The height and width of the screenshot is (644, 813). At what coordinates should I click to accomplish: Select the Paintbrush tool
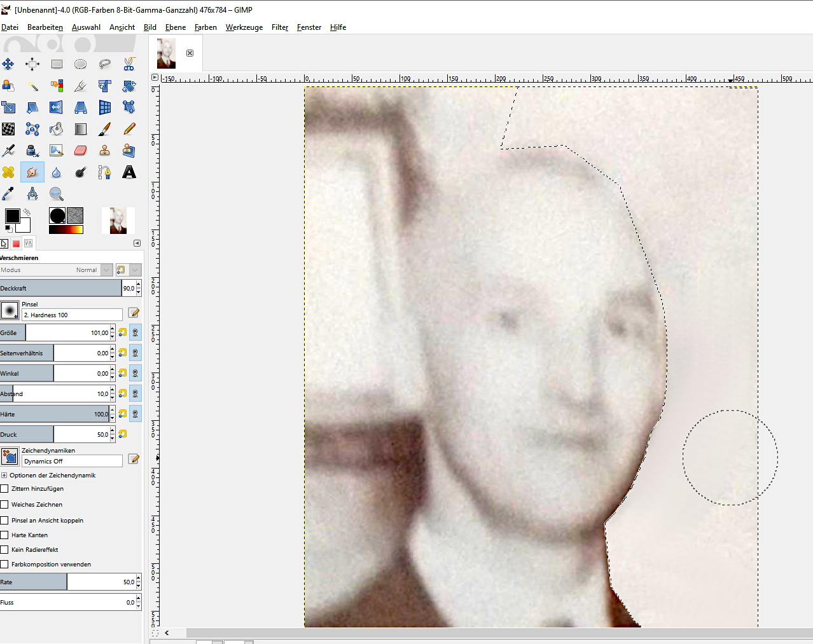pyautogui.click(x=105, y=129)
